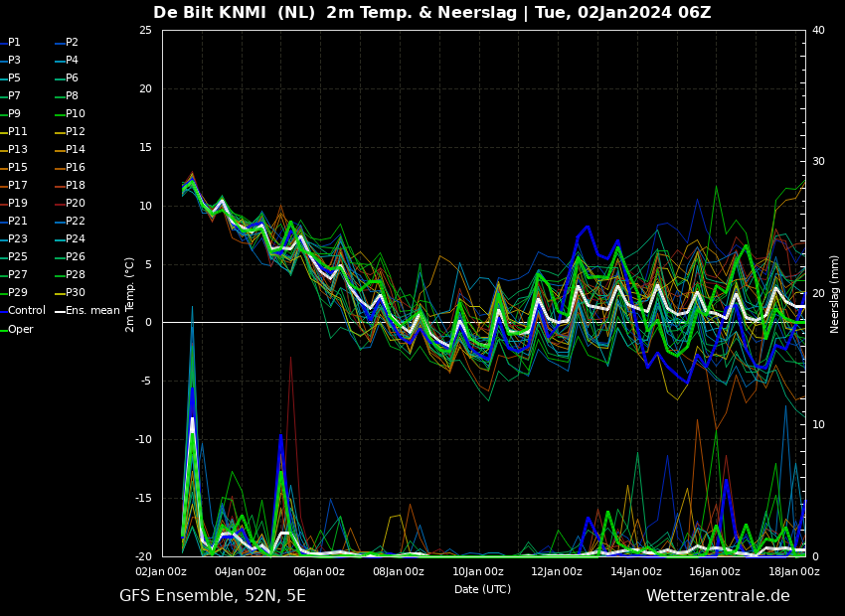The image size is (845, 616).
Task: Select the P2 legend entry
Action: coord(72,43)
